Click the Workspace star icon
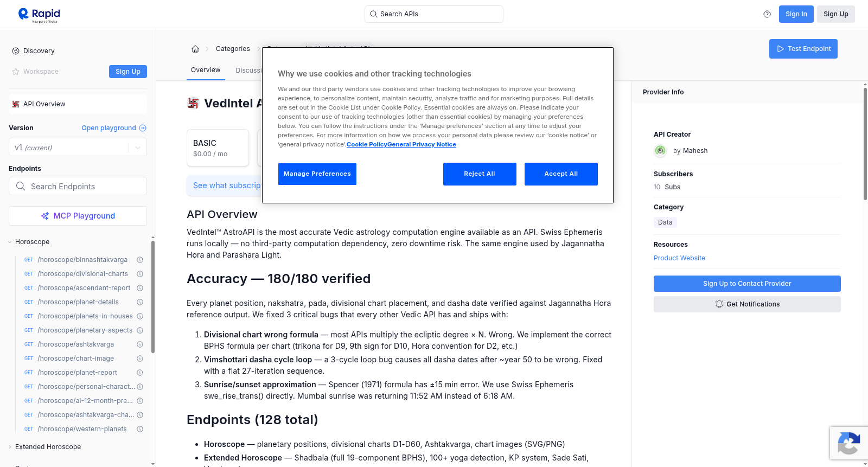 pyautogui.click(x=16, y=72)
